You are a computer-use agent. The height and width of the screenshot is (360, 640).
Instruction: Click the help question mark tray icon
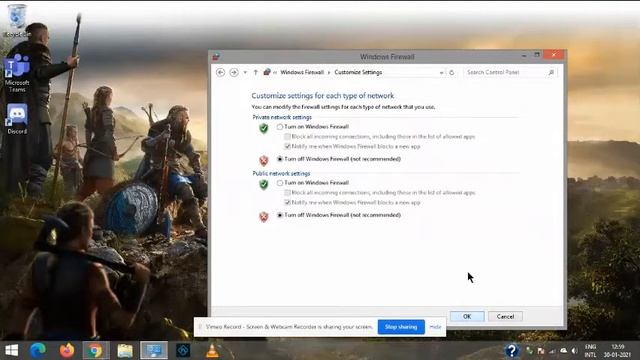511,350
